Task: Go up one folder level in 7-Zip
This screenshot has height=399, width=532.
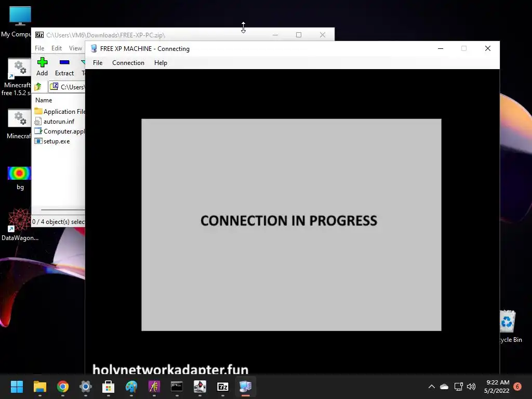Action: [x=38, y=87]
